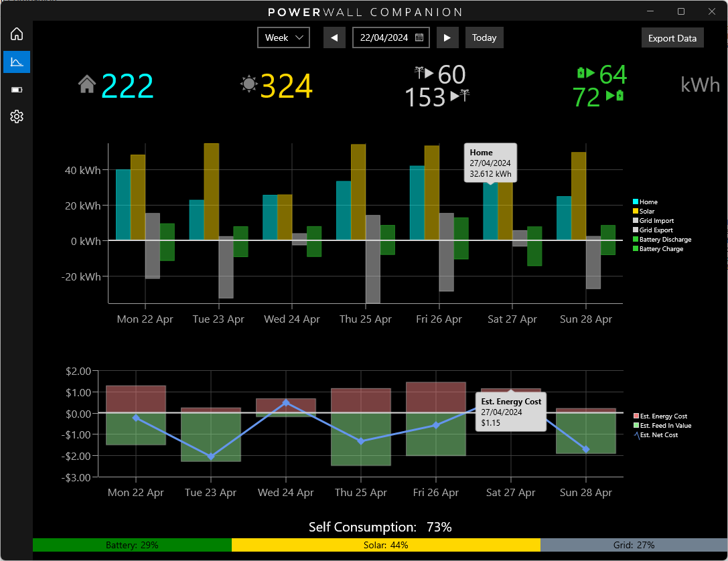Screen dimensions: 728x561
Task: Click the home consumption icon showing 222 kWh
Action: [x=88, y=84]
